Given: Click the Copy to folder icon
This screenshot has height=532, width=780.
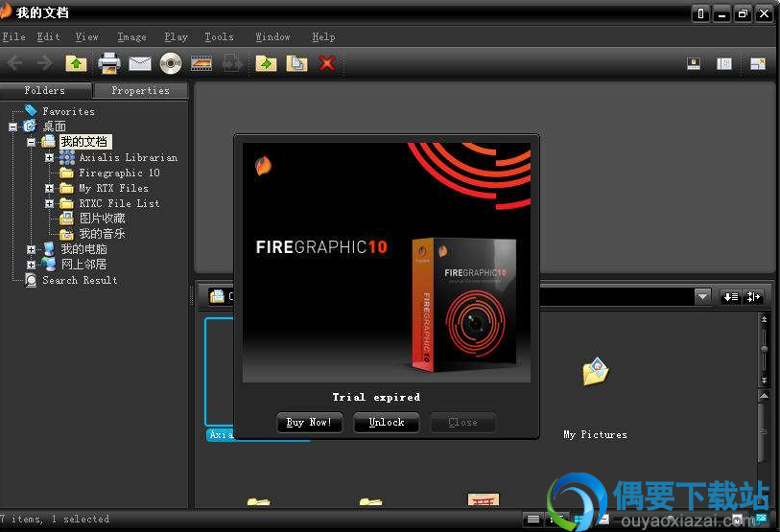Looking at the screenshot, I should pos(297,63).
